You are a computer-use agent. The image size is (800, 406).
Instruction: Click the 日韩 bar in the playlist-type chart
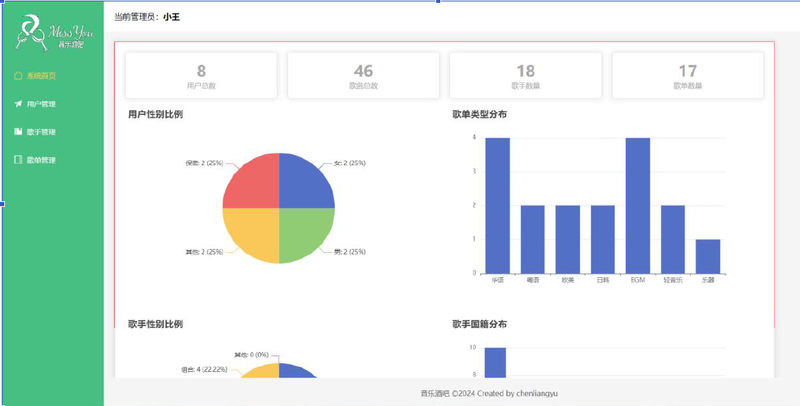tap(603, 239)
